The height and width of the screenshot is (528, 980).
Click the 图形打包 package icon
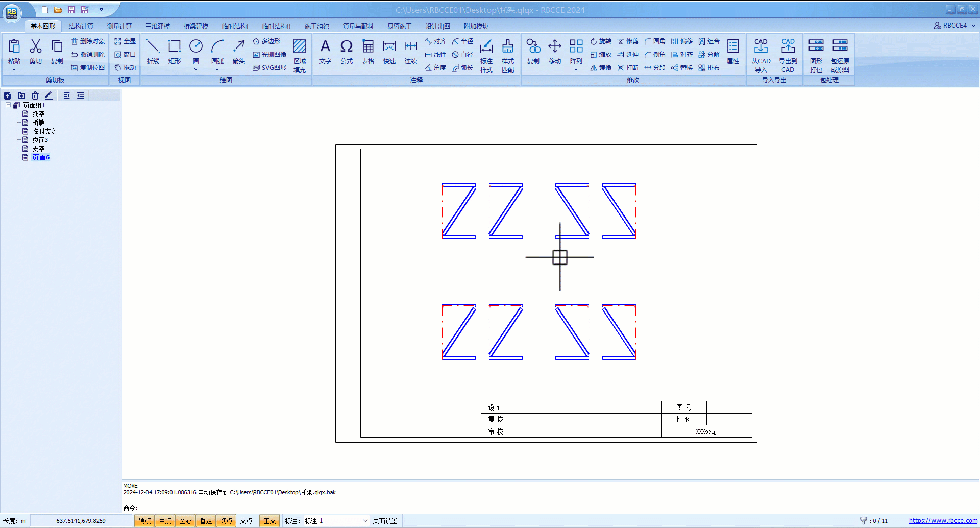[x=816, y=47]
